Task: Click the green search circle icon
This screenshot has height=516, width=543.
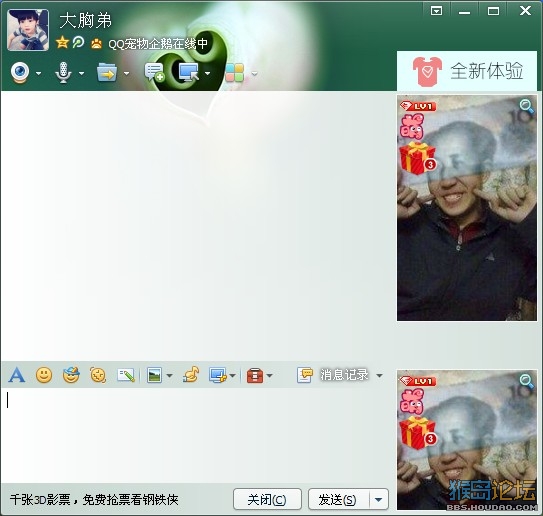Action: [79, 42]
